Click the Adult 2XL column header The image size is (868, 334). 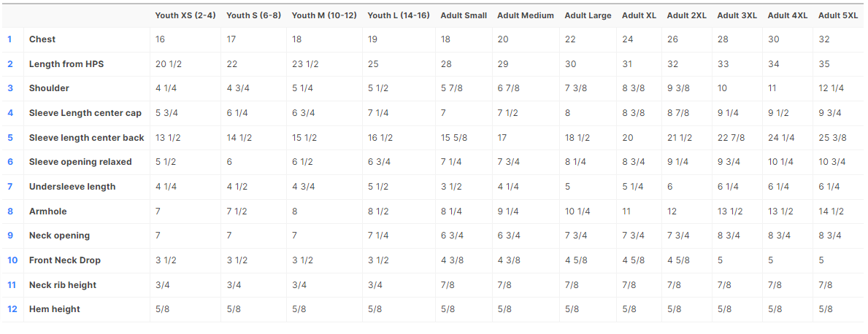(x=686, y=15)
